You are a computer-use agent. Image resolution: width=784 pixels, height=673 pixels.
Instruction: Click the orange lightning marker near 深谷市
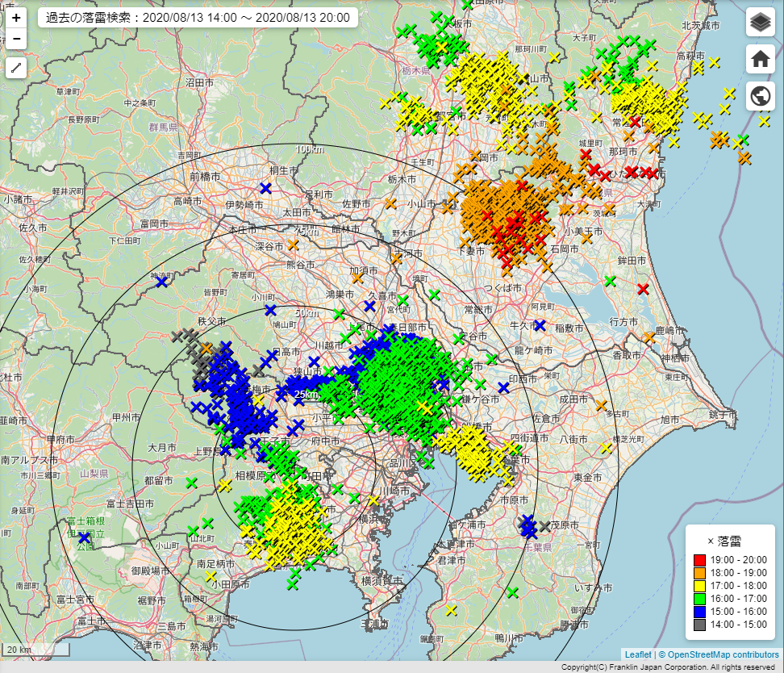coord(293,245)
